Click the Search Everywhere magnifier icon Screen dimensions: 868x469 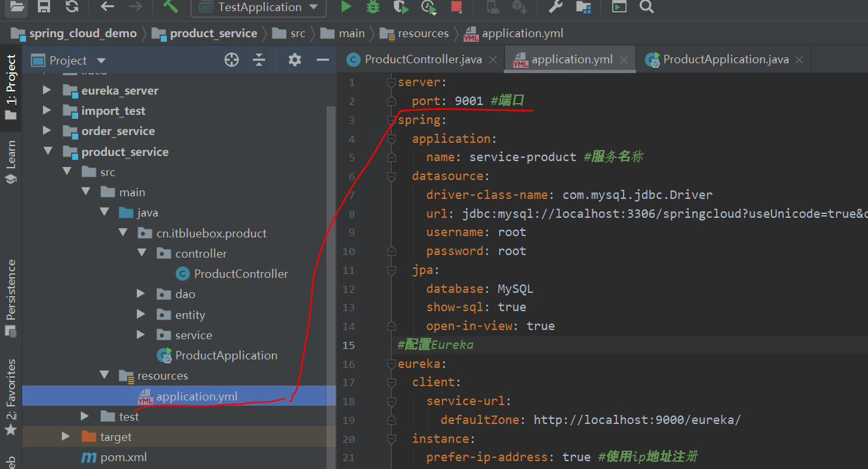click(646, 7)
